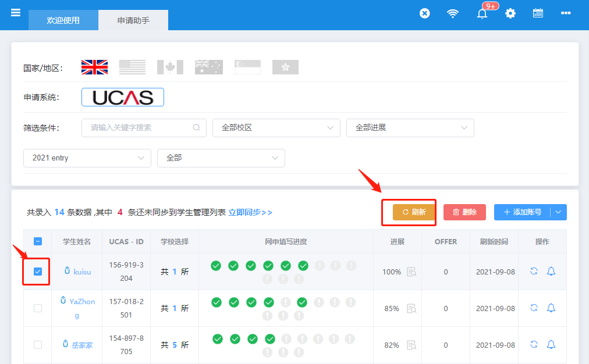View progress details icon for 岳家家 row

(411, 345)
